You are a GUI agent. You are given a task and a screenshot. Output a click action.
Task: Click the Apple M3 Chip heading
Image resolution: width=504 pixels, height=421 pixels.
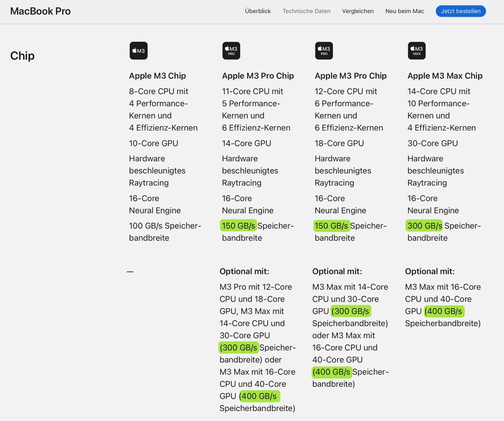point(157,76)
